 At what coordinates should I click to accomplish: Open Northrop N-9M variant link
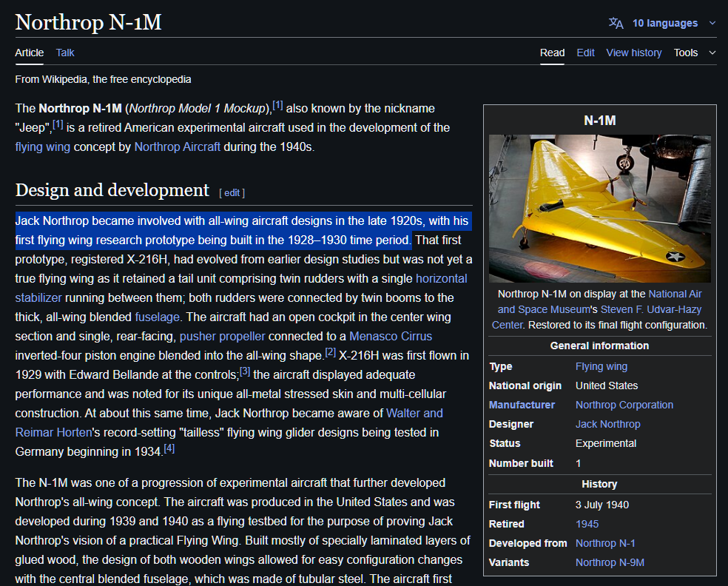click(x=610, y=563)
